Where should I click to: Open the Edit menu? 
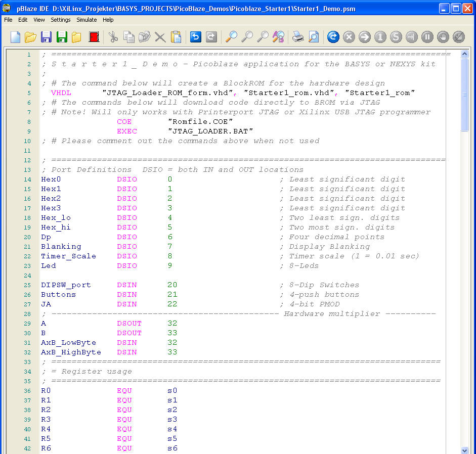[x=23, y=20]
